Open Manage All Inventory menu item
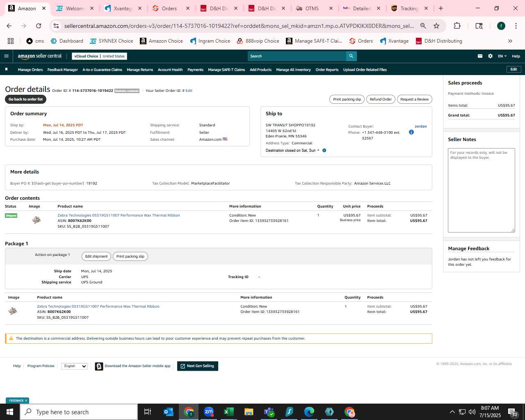525x420 pixels. pyautogui.click(x=293, y=70)
